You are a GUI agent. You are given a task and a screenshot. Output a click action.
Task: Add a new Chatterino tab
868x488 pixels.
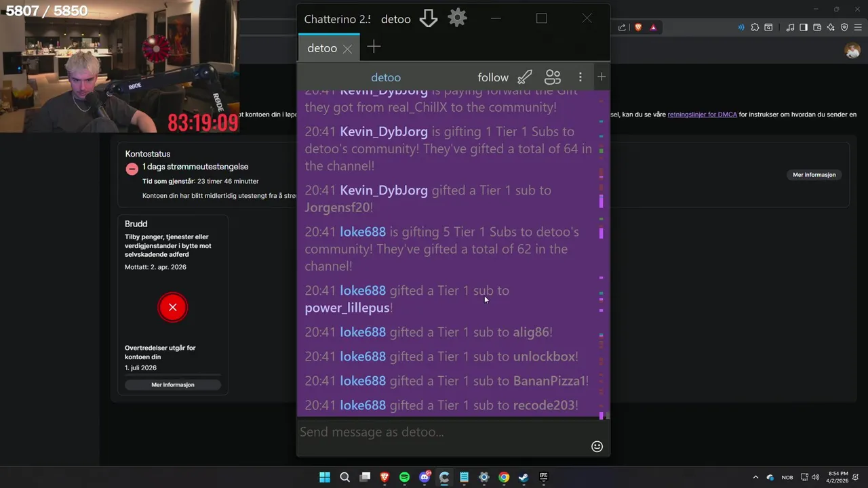pos(374,47)
